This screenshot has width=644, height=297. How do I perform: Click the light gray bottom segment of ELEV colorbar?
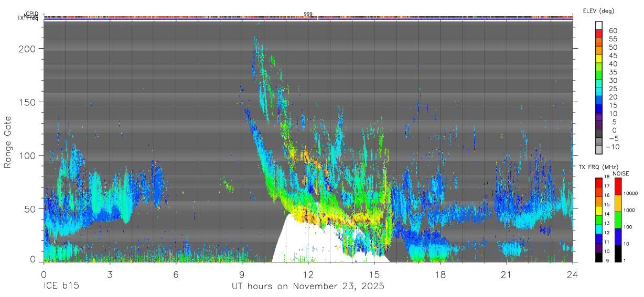click(599, 150)
